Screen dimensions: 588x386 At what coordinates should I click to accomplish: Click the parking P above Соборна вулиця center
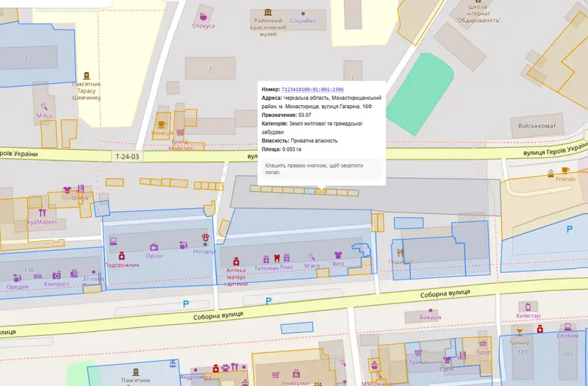pyautogui.click(x=268, y=301)
